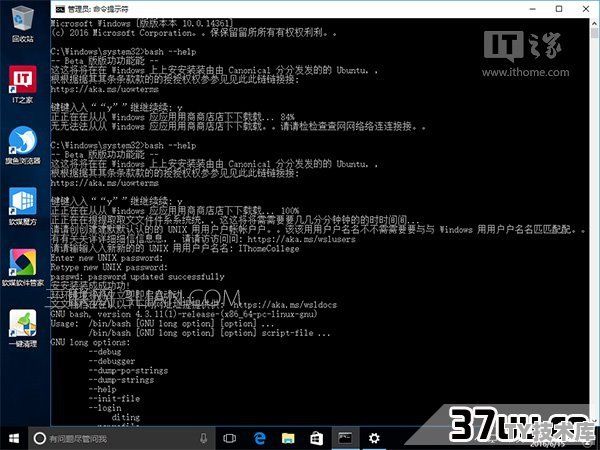Launch the 一键清理 cleanup shortcut

23,328
